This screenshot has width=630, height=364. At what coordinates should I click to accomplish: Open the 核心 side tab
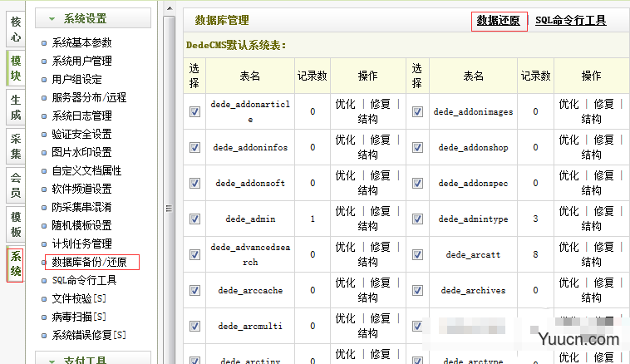click(x=16, y=29)
